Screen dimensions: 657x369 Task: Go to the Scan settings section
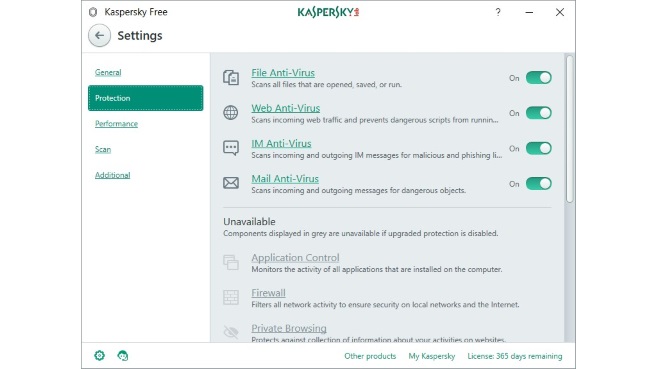click(x=103, y=150)
